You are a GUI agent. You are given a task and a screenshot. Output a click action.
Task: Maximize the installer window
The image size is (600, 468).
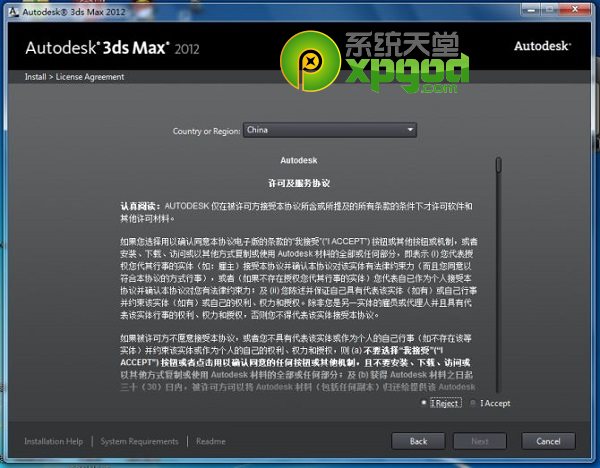[551, 10]
